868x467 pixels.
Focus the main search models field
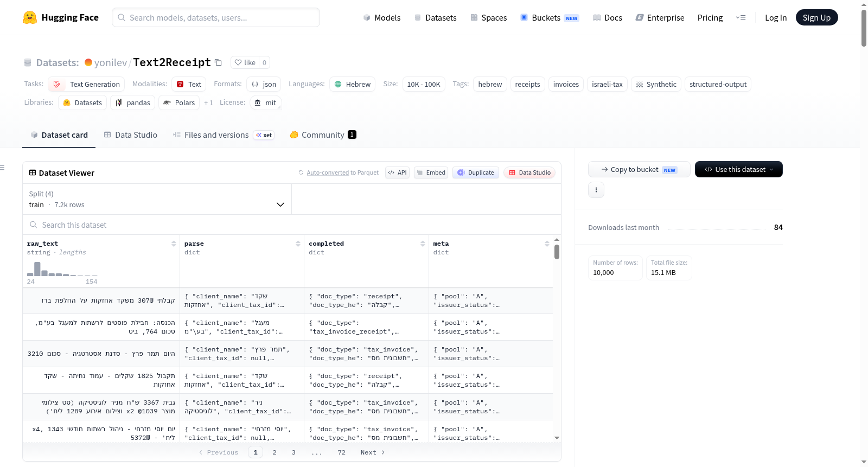(x=216, y=17)
